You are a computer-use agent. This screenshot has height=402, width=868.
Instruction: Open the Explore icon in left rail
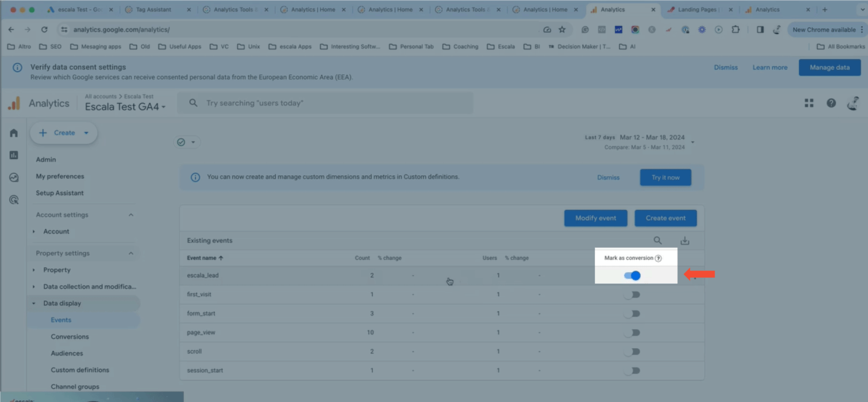tap(14, 177)
